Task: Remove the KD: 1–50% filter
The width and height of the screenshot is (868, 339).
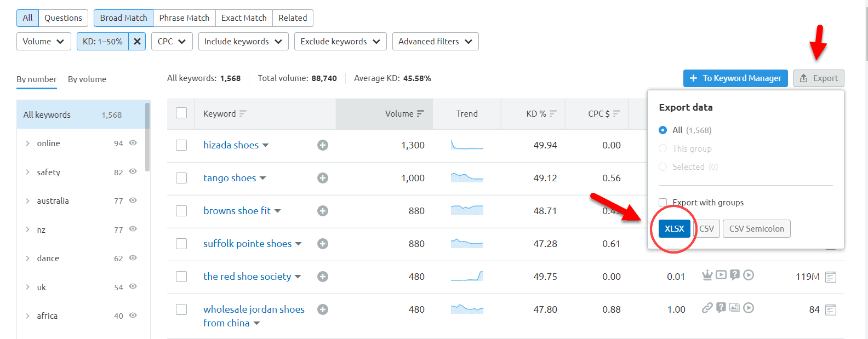Action: pyautogui.click(x=137, y=42)
